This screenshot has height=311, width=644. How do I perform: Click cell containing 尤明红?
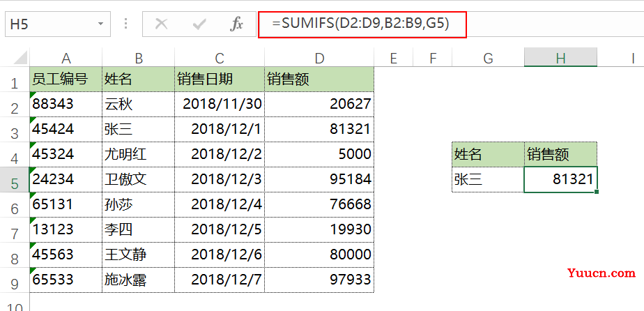139,155
